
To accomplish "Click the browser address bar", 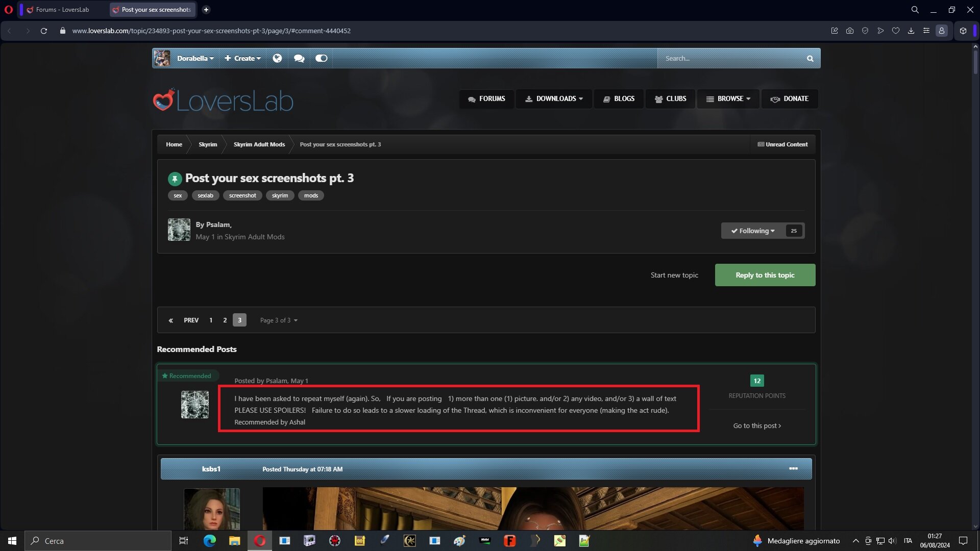I will coord(439,31).
